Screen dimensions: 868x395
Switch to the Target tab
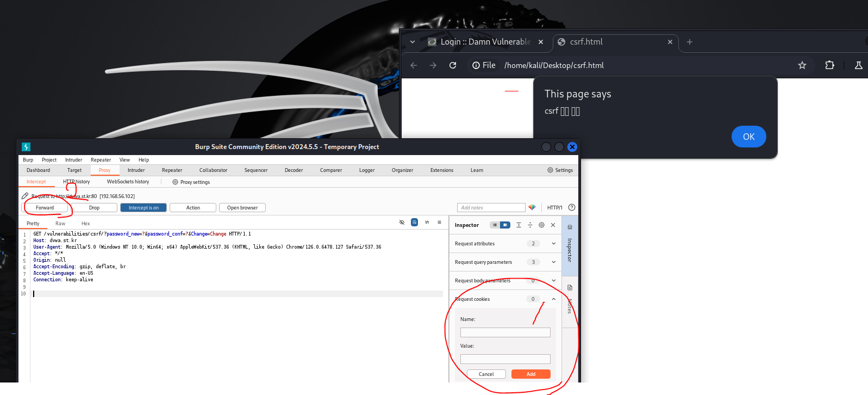[74, 170]
